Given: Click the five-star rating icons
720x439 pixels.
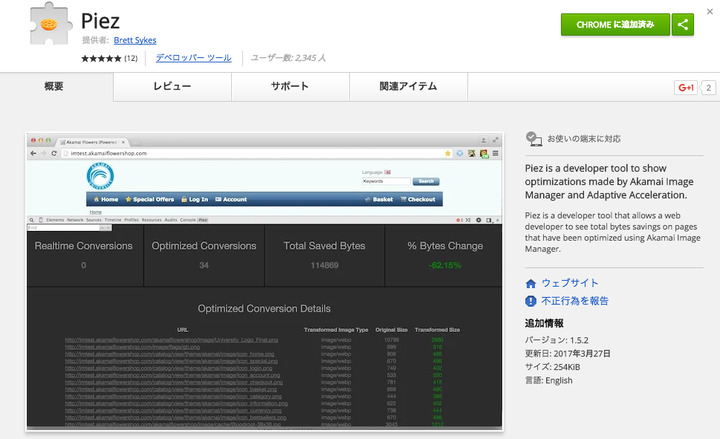Looking at the screenshot, I should click(x=101, y=58).
